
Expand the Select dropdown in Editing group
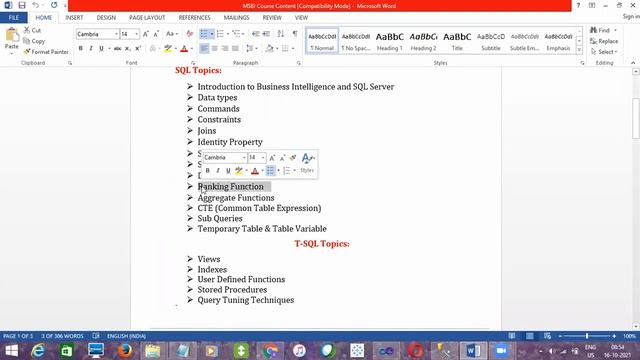click(604, 52)
